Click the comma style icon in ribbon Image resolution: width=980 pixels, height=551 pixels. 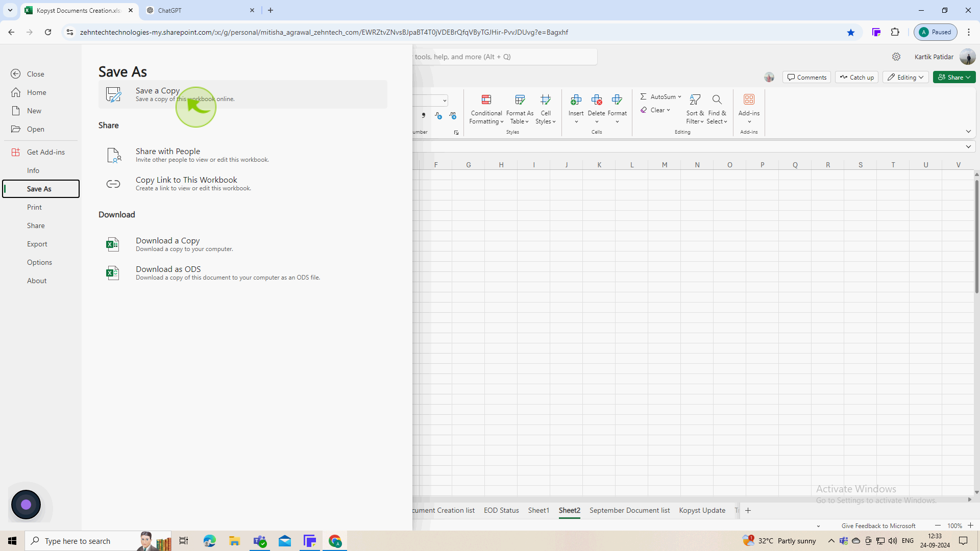coord(423,116)
